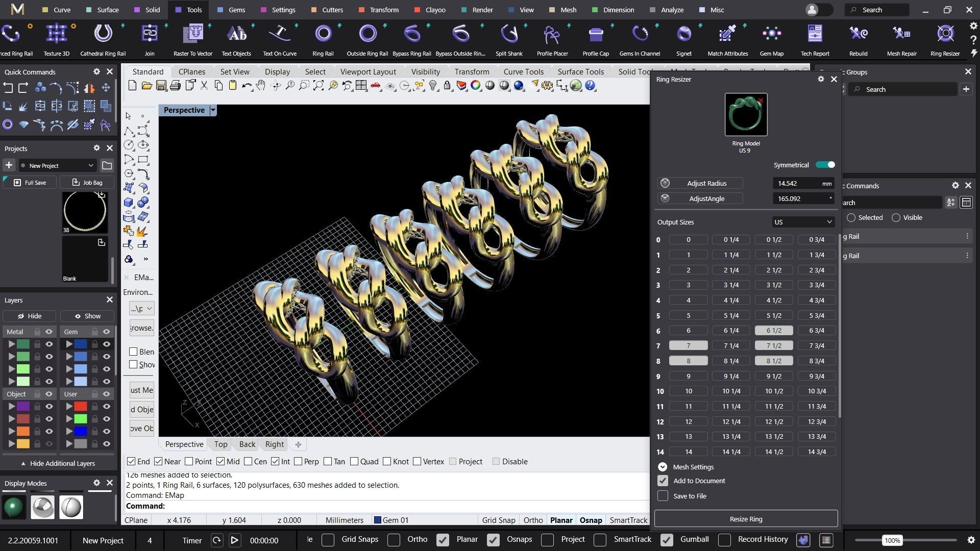Switch to the Curve Tools toolbar tab

click(x=523, y=71)
